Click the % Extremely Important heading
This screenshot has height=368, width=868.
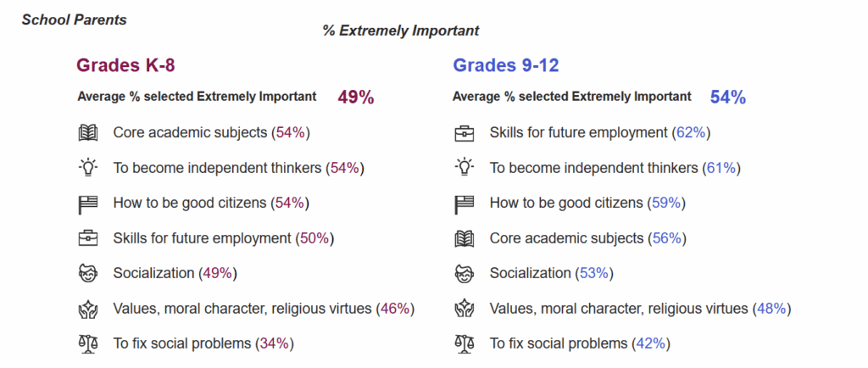[400, 31]
